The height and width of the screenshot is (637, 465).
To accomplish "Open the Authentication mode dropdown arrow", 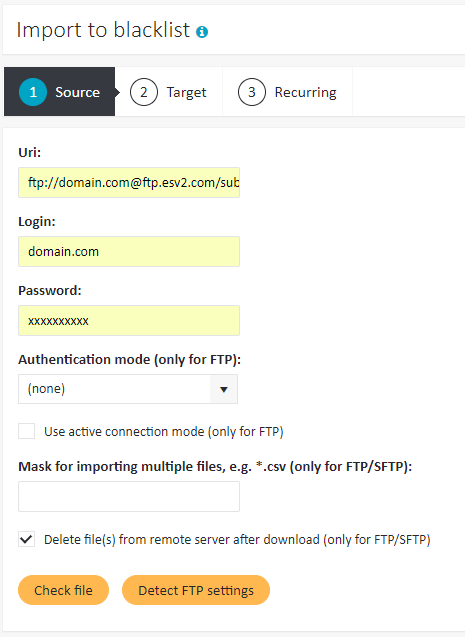I will (x=224, y=389).
